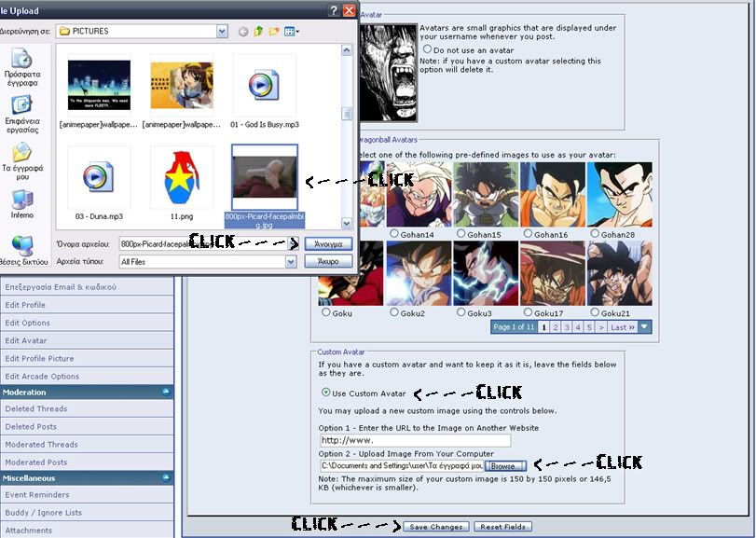Click the file list scrollbar thumb
The image size is (756, 538).
point(347,114)
